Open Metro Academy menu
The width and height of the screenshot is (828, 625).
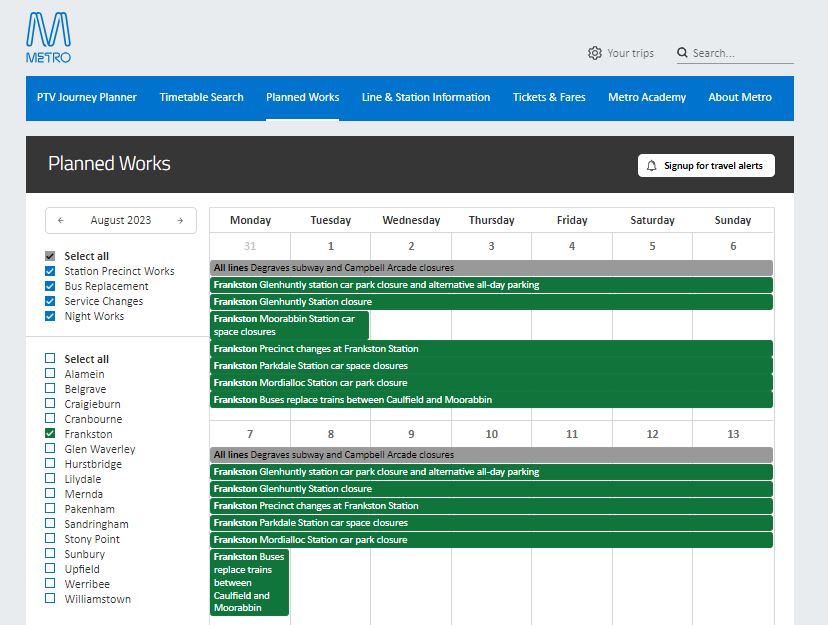pyautogui.click(x=647, y=98)
